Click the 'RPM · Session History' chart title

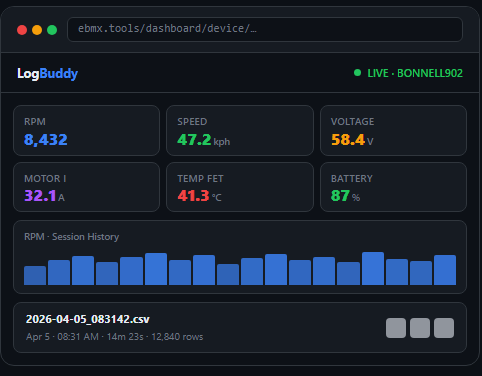[x=71, y=237]
